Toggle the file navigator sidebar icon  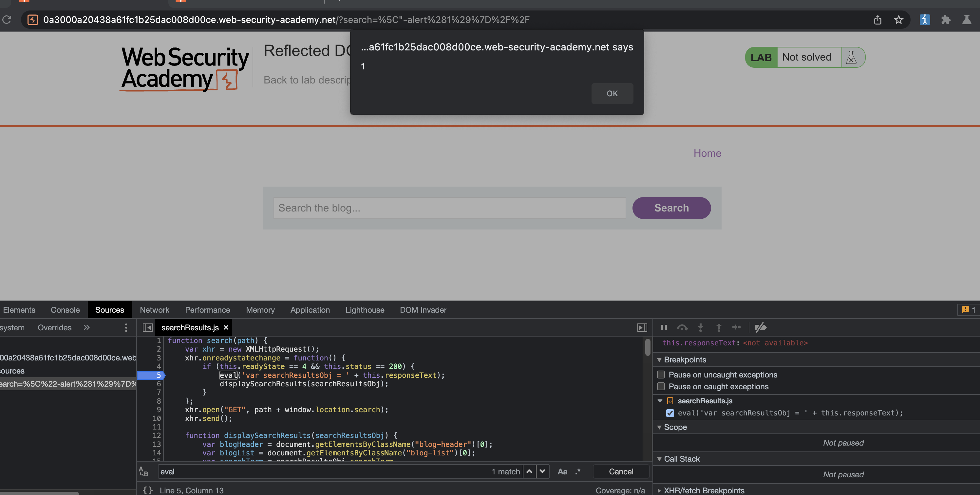(148, 327)
